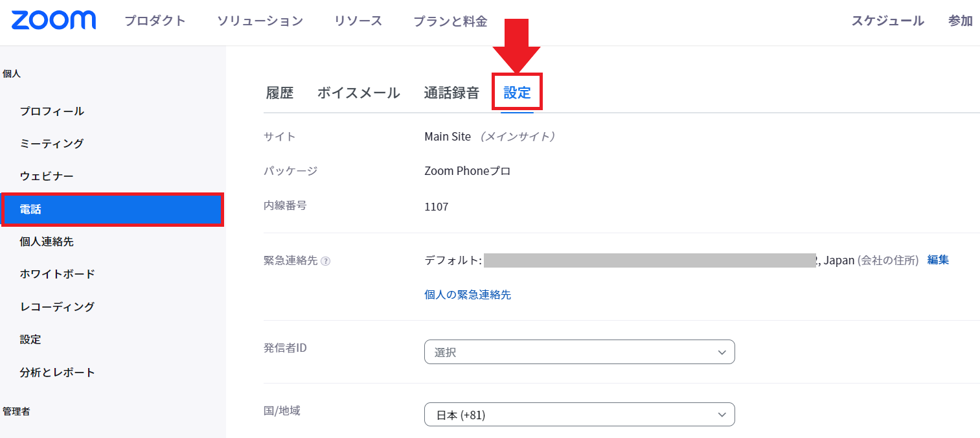Open the 発信者ID dropdown
This screenshot has height=438, width=980.
579,352
